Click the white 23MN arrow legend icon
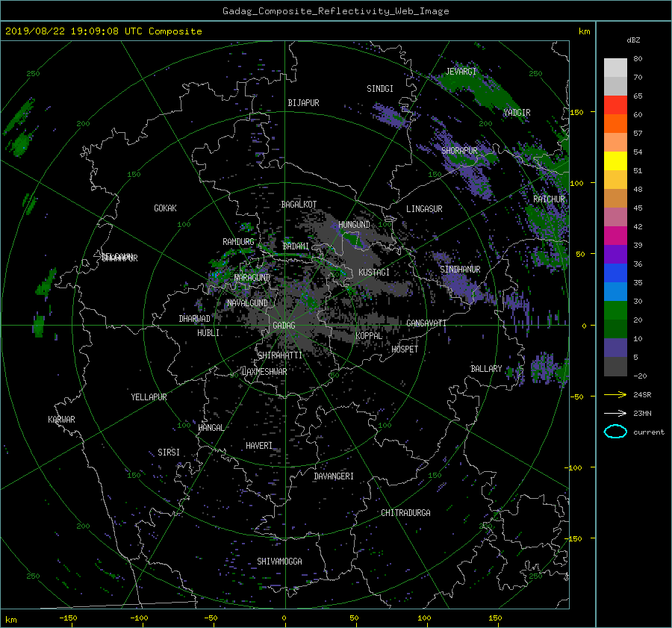Viewport: 672px width, 628px height. 615,413
